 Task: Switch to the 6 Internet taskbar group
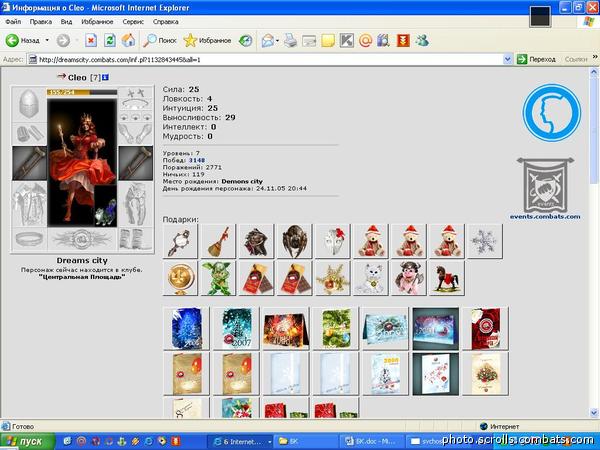coord(240,442)
